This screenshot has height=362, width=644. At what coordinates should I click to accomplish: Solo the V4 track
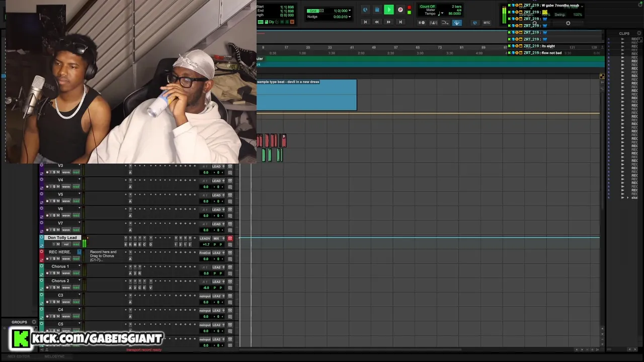click(54, 187)
